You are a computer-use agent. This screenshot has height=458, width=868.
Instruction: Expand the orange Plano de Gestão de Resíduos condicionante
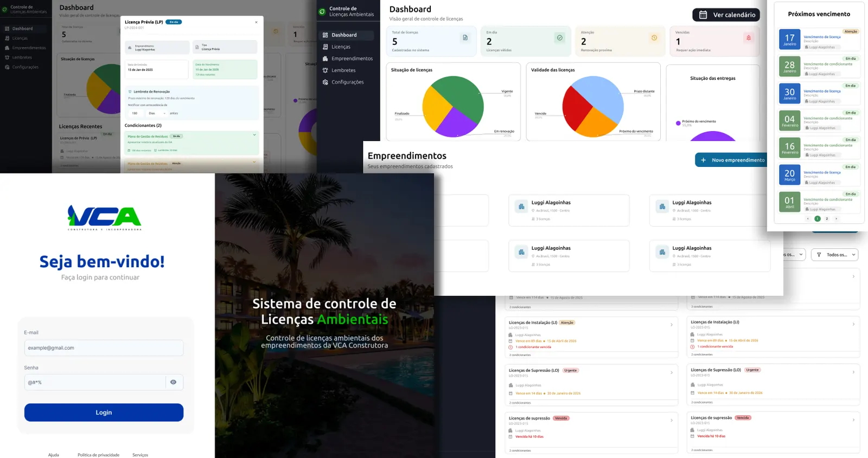pyautogui.click(x=254, y=162)
